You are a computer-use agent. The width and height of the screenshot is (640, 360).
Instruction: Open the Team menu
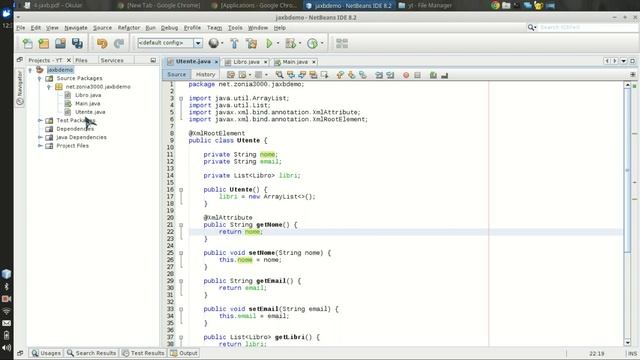click(x=214, y=28)
